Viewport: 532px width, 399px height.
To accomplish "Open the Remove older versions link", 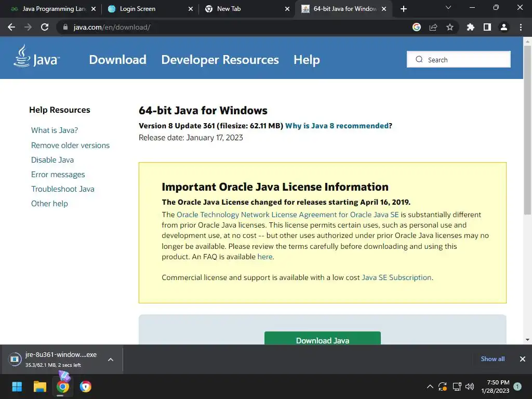I will coord(70,145).
